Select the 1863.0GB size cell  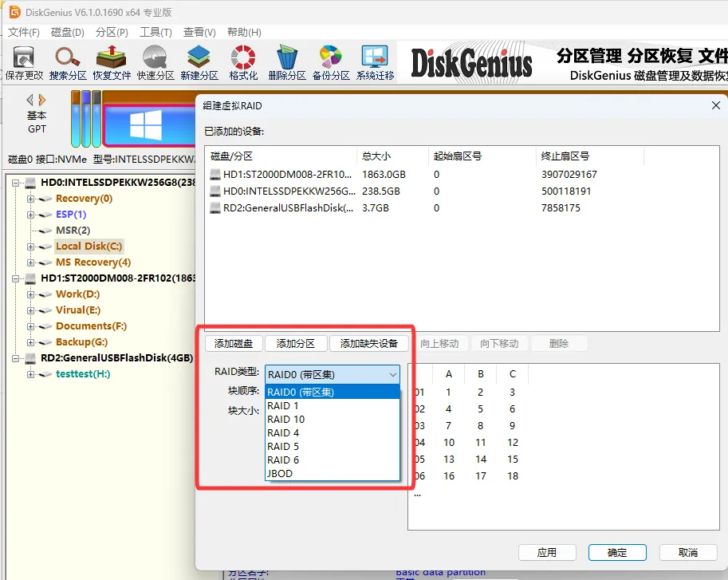tap(384, 174)
